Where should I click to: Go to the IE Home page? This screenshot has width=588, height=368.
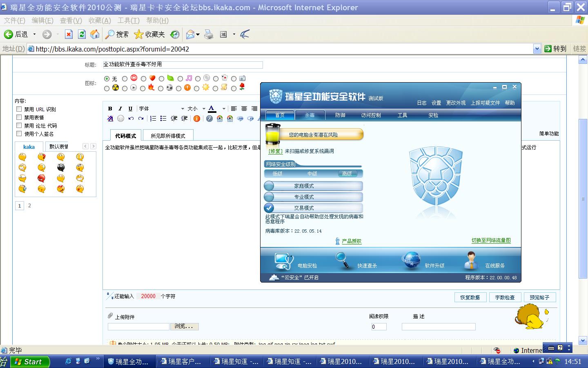coord(95,34)
